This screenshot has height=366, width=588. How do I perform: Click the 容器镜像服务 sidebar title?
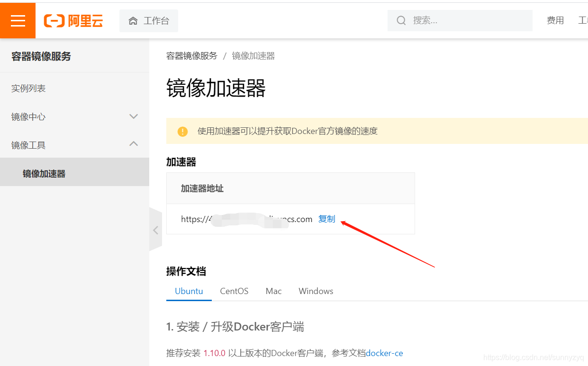click(x=41, y=56)
